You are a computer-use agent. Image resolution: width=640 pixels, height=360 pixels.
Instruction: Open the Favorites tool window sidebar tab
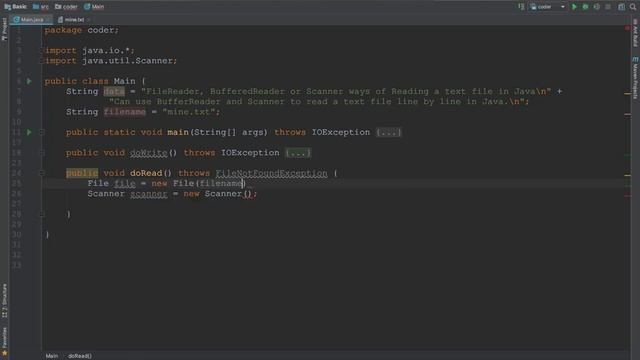click(x=4, y=341)
